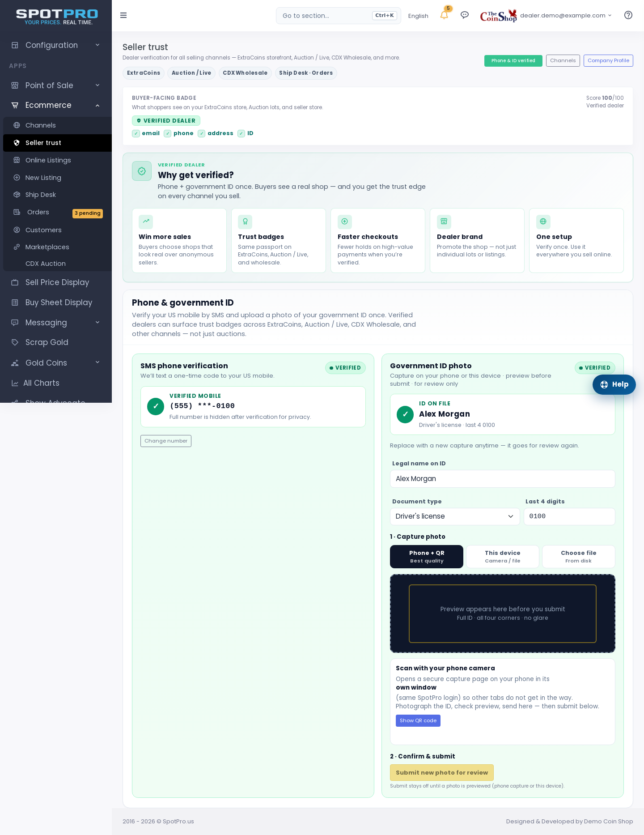Click the Coin Shop logo
The width and height of the screenshot is (644, 835).
coord(498,16)
